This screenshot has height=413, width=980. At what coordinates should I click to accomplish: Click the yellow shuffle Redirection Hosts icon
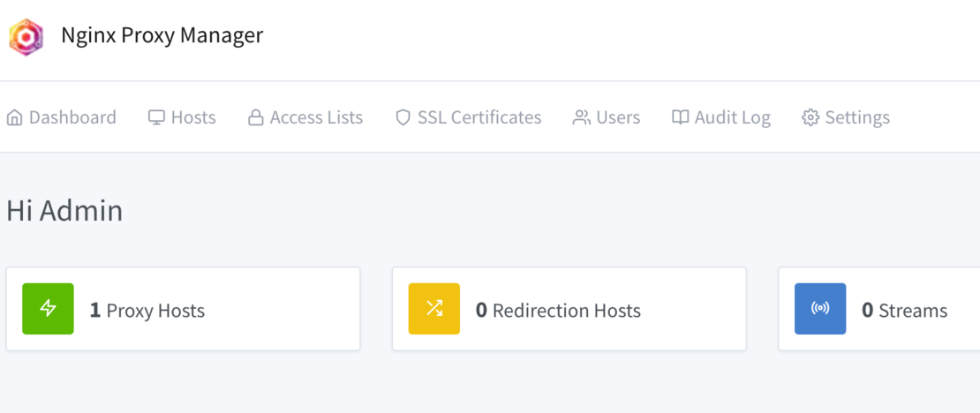(433, 309)
